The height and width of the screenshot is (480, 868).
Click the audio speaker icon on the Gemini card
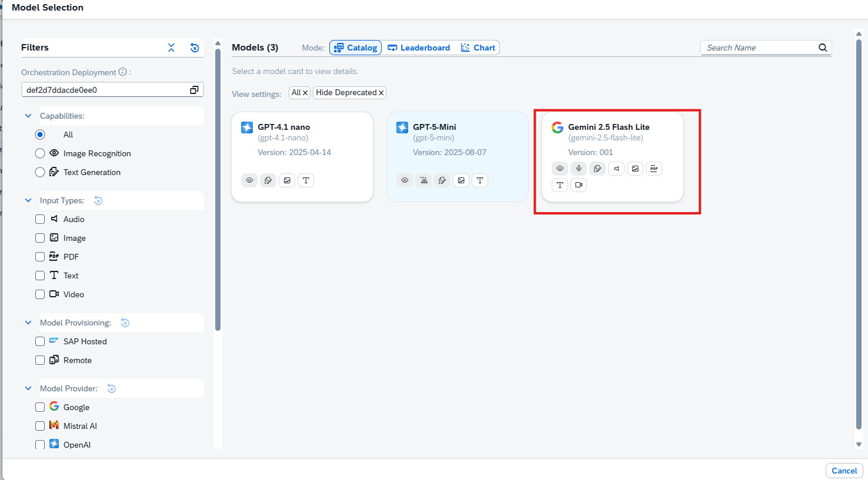click(616, 169)
